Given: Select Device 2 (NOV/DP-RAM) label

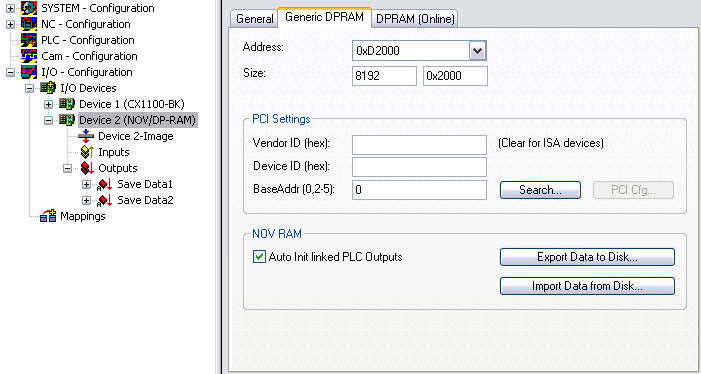Looking at the screenshot, I should (x=138, y=120).
